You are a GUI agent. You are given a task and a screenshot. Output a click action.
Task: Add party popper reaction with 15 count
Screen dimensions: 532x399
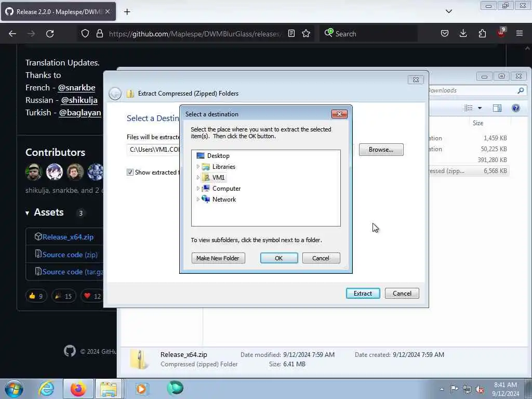(x=63, y=296)
